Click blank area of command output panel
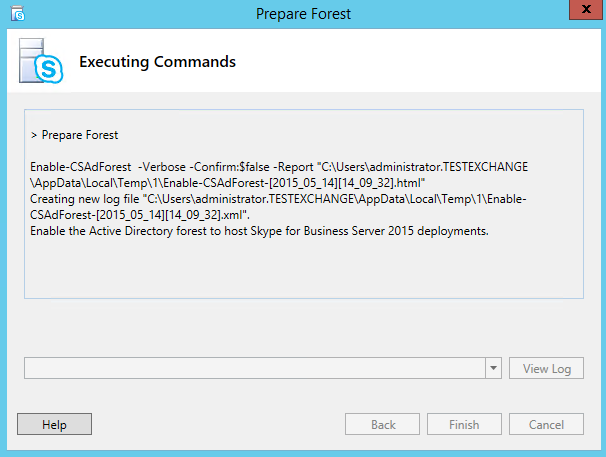The height and width of the screenshot is (457, 606). (x=304, y=269)
